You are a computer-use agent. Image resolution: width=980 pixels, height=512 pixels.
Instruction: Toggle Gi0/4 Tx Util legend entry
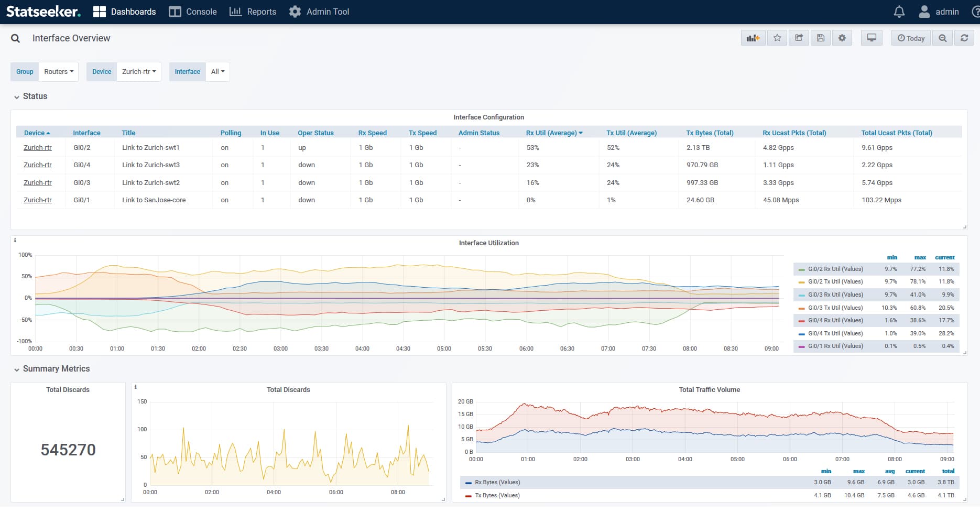coord(835,333)
